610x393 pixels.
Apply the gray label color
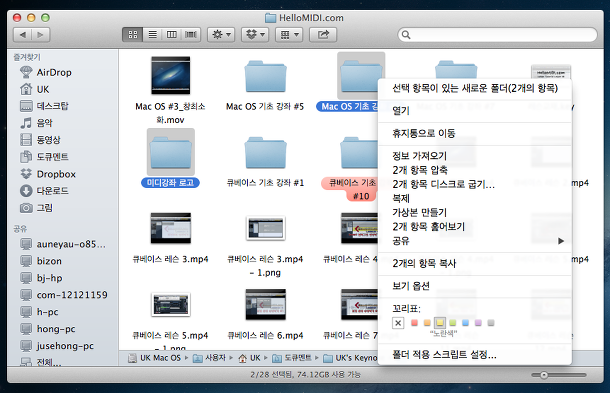(491, 323)
